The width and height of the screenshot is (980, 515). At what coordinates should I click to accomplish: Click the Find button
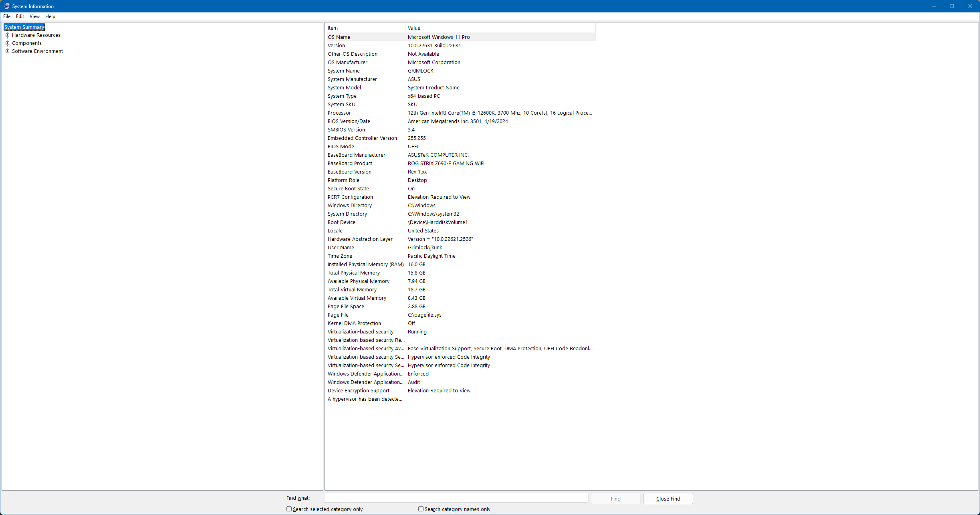[x=615, y=499]
